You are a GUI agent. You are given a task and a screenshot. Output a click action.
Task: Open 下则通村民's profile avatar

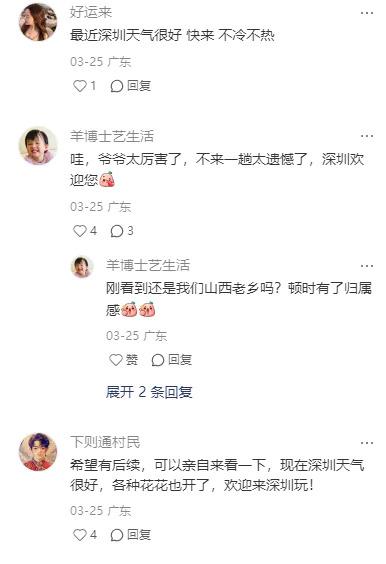click(38, 452)
